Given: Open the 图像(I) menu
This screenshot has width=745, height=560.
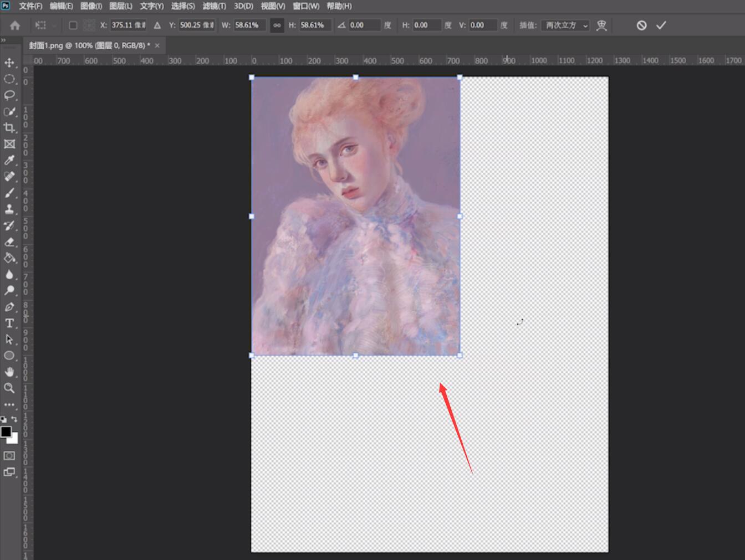Looking at the screenshot, I should tap(91, 6).
